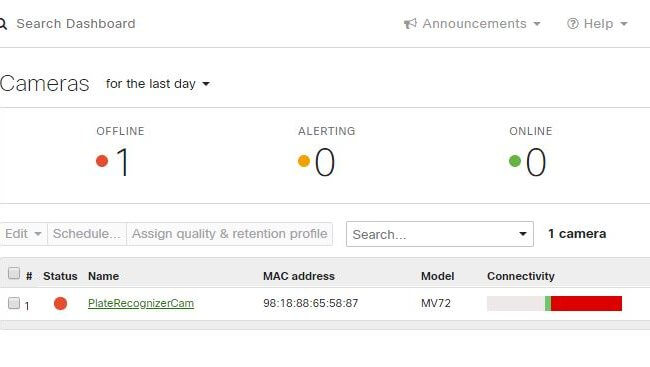
Task: Expand the Edit dropdown button
Action: [24, 234]
